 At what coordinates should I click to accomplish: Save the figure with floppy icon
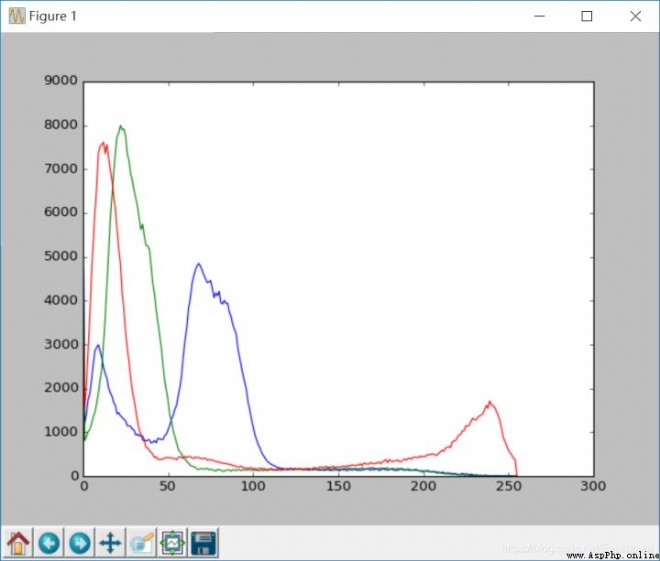point(203,543)
